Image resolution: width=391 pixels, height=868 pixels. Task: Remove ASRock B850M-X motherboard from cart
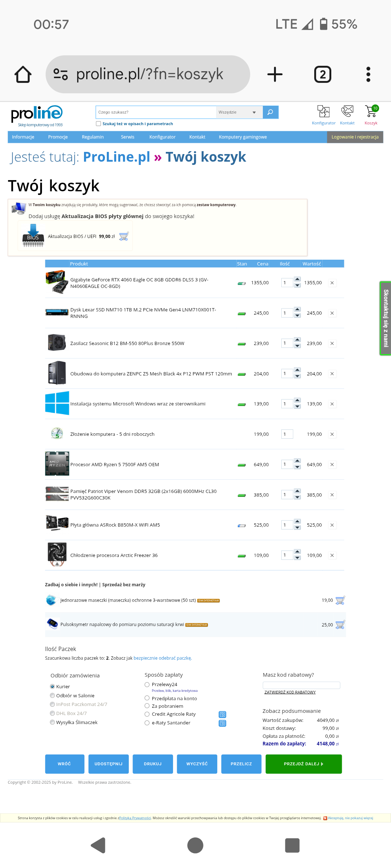(332, 525)
